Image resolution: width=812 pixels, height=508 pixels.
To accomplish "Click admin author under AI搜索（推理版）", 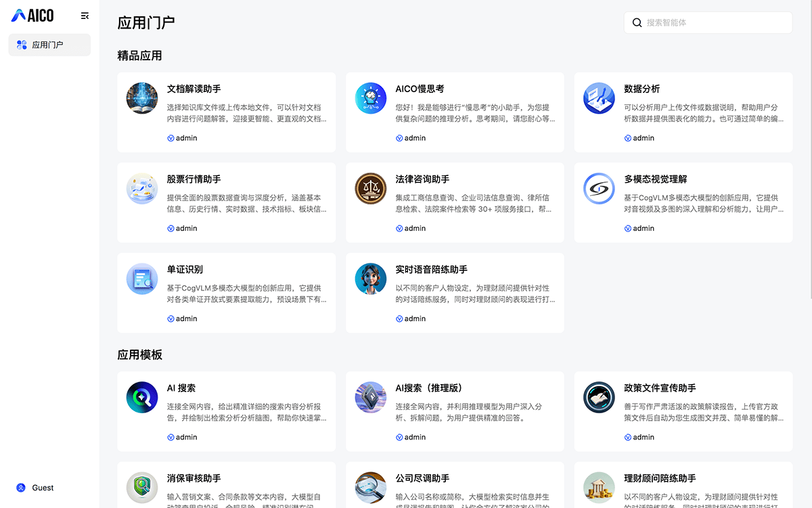I will click(411, 437).
